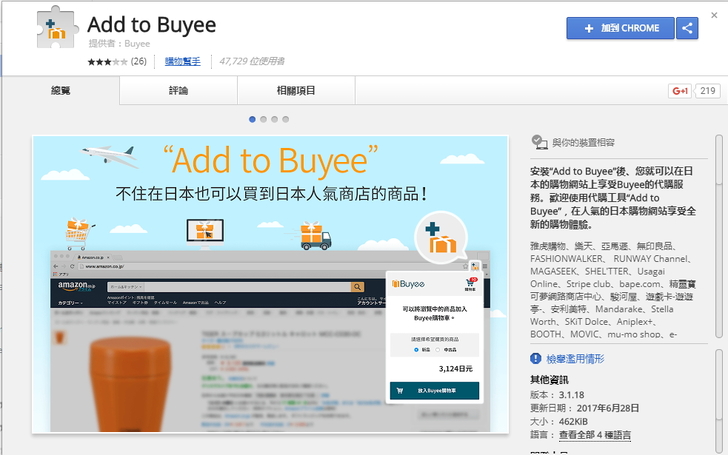The height and width of the screenshot is (455, 728).
Task: Click the 版本： 3.1.18 text
Action: click(x=557, y=395)
